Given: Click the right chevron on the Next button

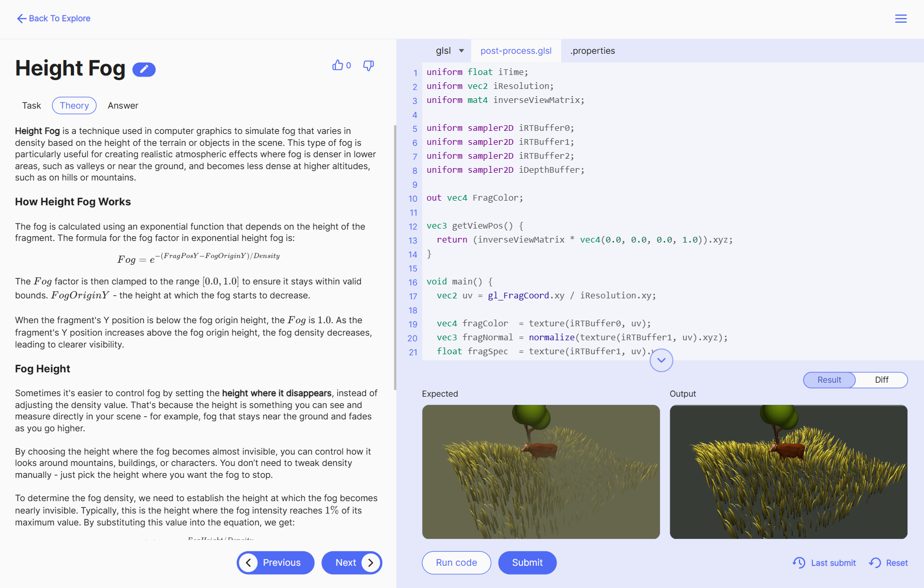Looking at the screenshot, I should pyautogui.click(x=371, y=563).
